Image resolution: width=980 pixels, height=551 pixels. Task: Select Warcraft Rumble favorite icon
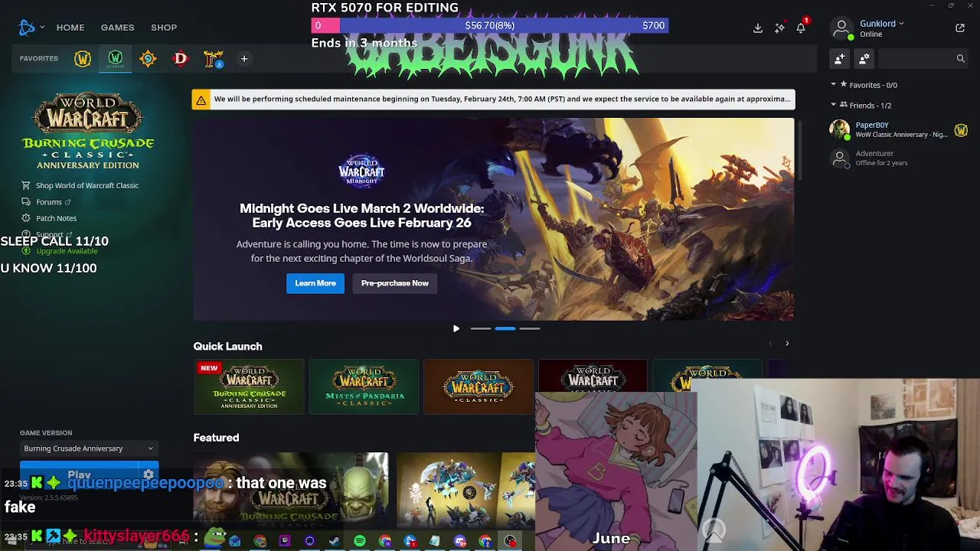(x=214, y=59)
